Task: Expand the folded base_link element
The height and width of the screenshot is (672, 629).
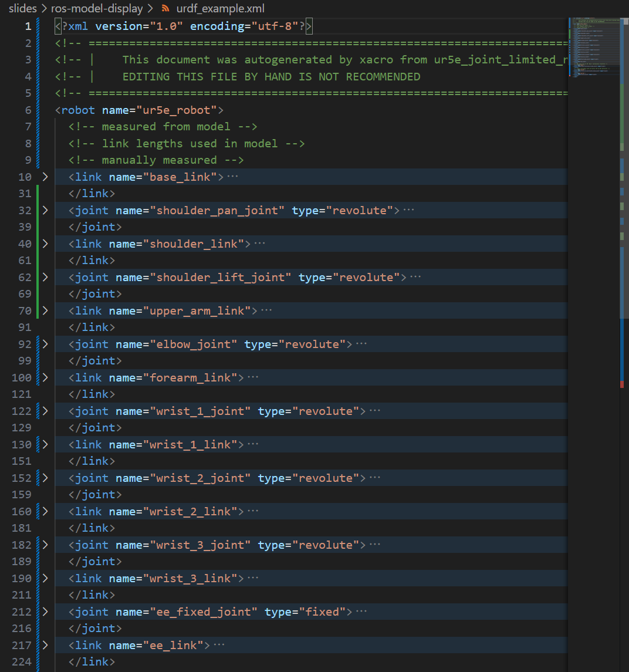Action: point(45,177)
